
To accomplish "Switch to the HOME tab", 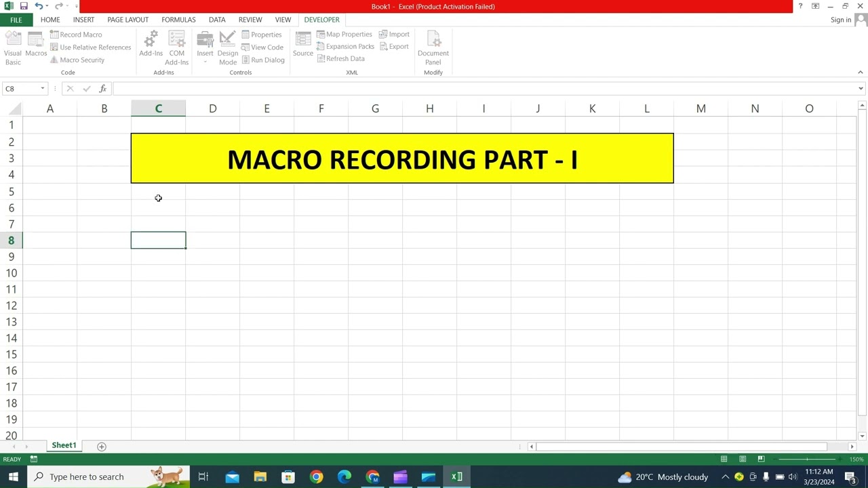I will pyautogui.click(x=50, y=20).
